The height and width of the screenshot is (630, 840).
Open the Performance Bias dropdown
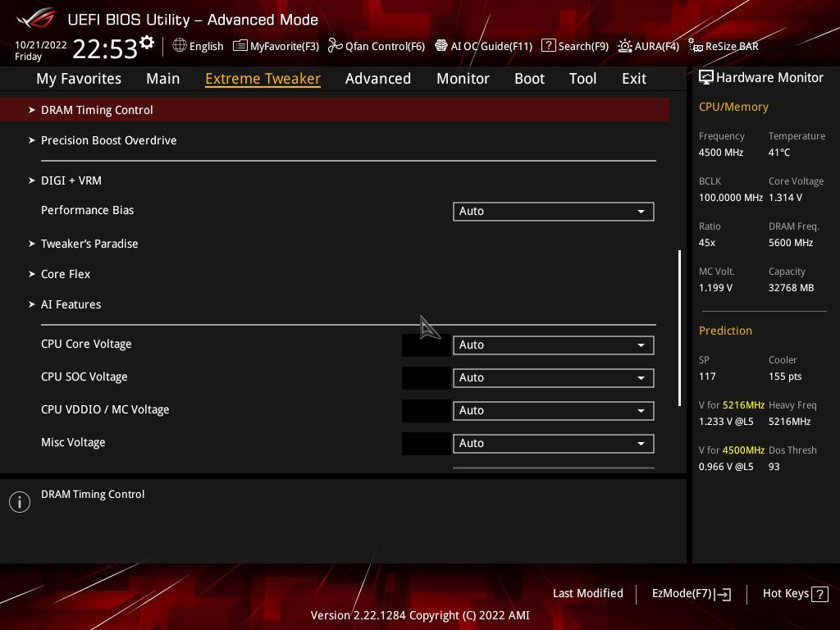pyautogui.click(x=554, y=212)
